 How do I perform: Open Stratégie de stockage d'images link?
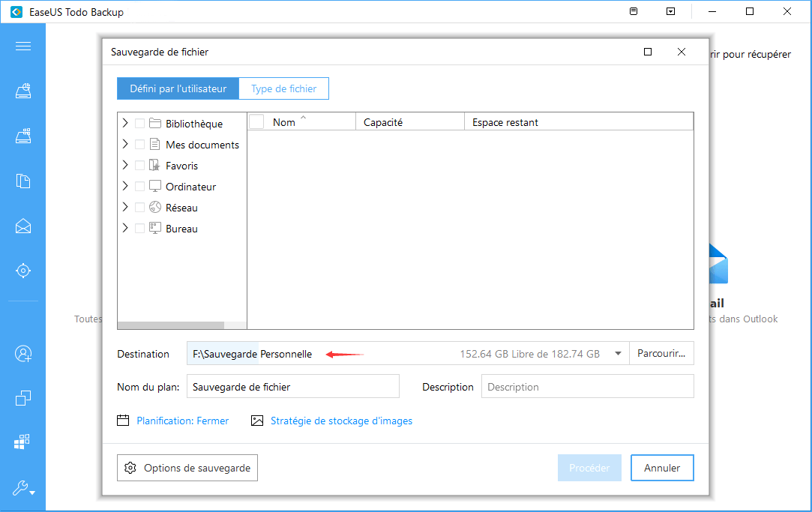pos(341,421)
